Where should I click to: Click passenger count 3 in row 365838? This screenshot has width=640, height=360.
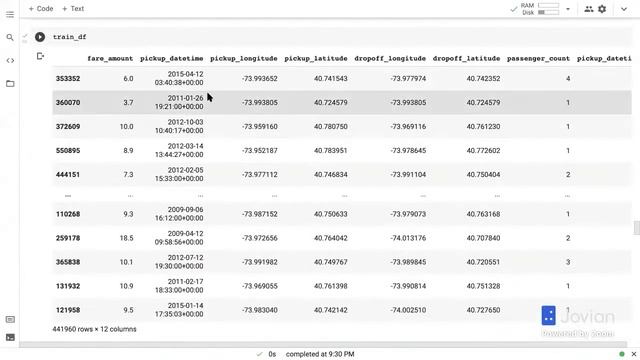click(568, 262)
